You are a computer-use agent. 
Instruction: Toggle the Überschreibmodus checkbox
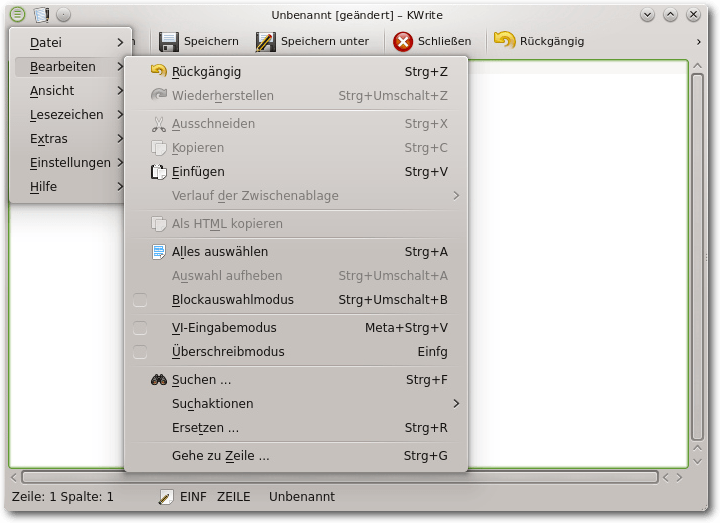[140, 352]
